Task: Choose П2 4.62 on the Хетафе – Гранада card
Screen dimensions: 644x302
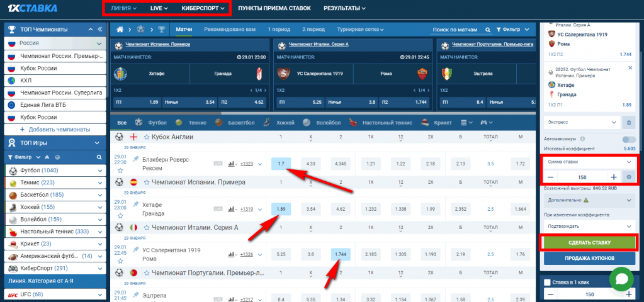Action: tap(242, 102)
